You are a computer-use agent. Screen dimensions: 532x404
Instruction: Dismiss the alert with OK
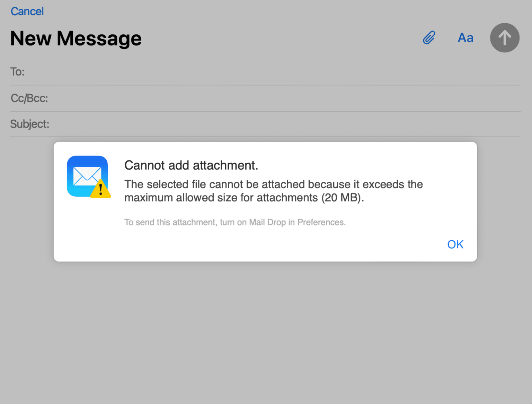point(455,244)
